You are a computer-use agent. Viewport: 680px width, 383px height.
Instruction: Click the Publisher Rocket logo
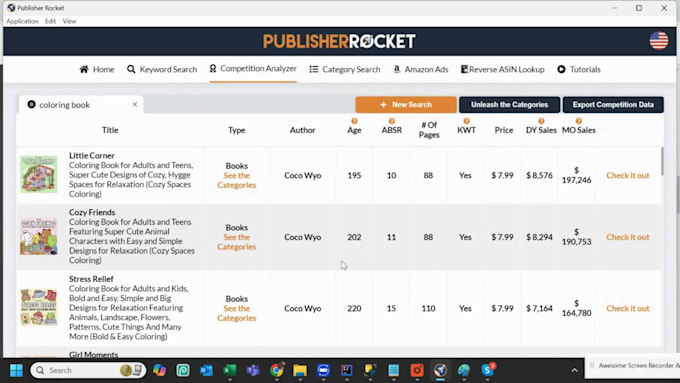tap(339, 41)
